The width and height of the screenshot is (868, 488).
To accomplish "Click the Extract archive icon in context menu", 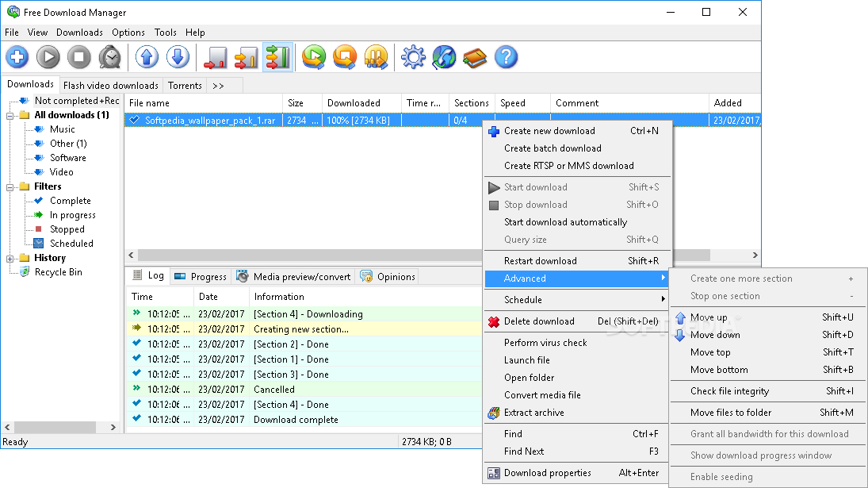I will [494, 413].
